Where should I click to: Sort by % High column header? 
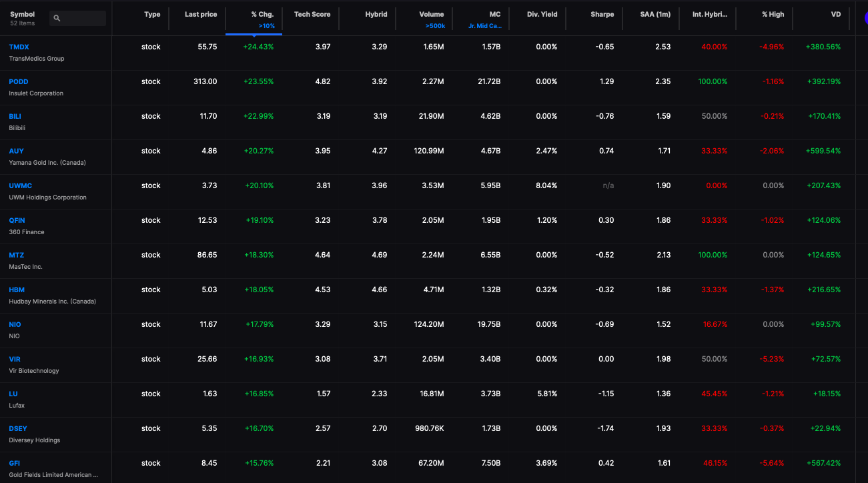(x=773, y=14)
